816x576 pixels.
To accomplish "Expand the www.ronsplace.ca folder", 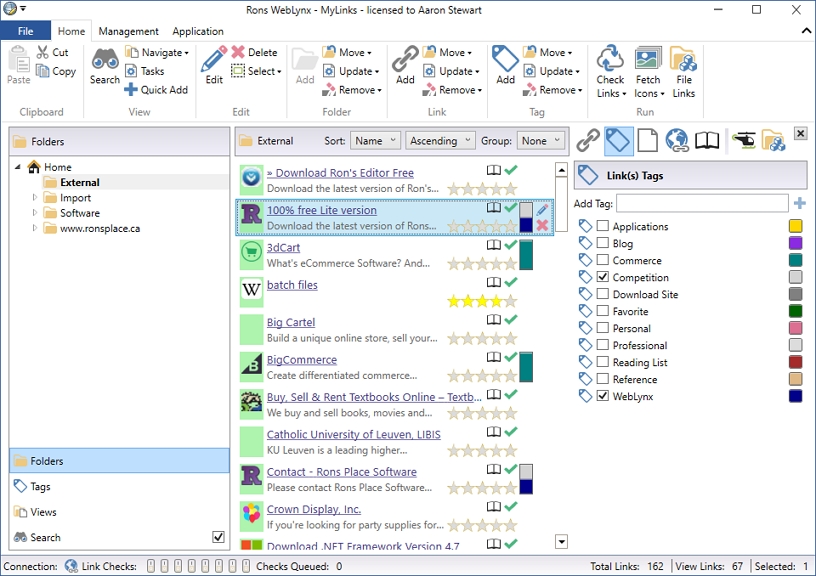I will coord(34,228).
